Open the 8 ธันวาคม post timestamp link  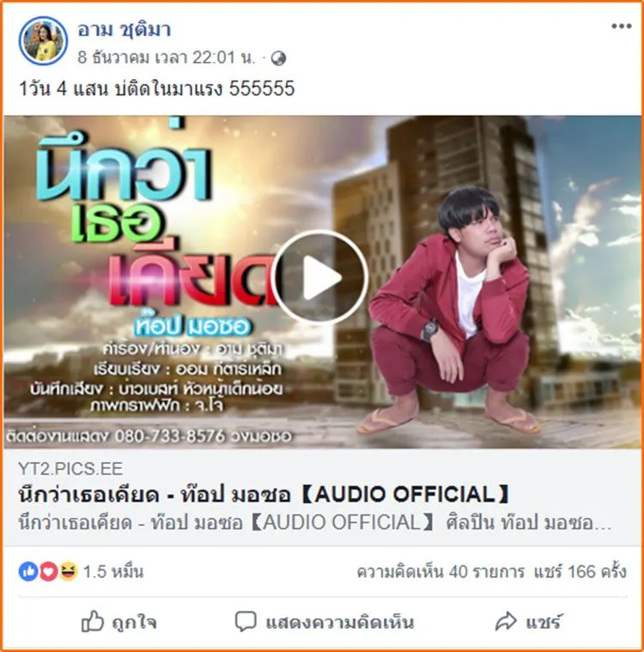pyautogui.click(x=167, y=58)
